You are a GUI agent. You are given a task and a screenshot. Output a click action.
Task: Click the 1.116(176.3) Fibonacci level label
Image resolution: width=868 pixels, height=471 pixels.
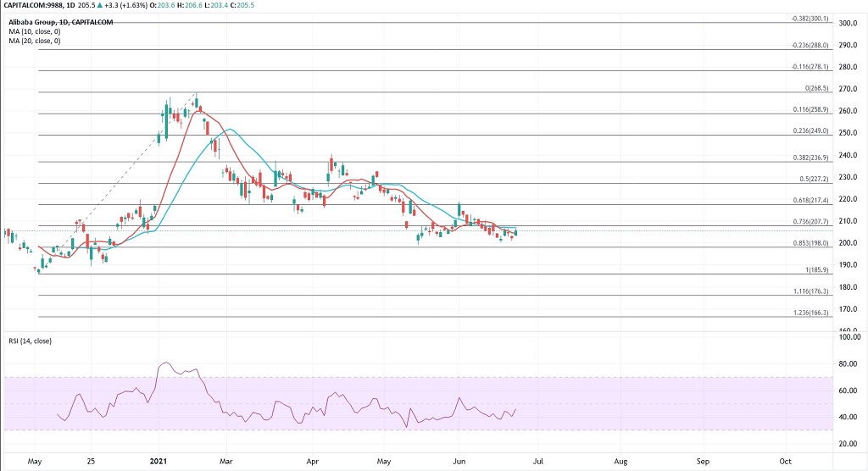pyautogui.click(x=811, y=291)
